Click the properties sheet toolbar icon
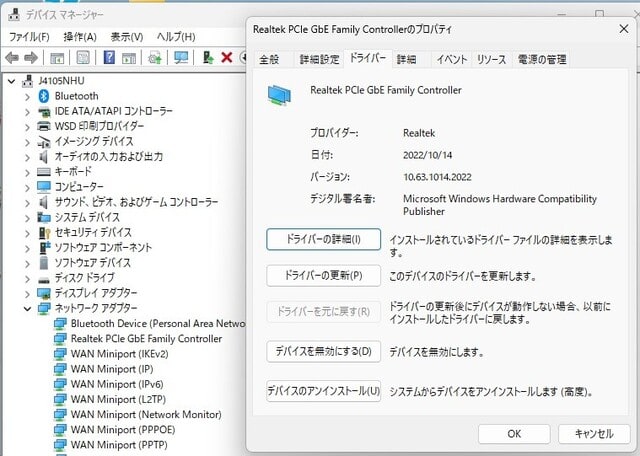Screen dimensions: 640x456 (x=83, y=58)
